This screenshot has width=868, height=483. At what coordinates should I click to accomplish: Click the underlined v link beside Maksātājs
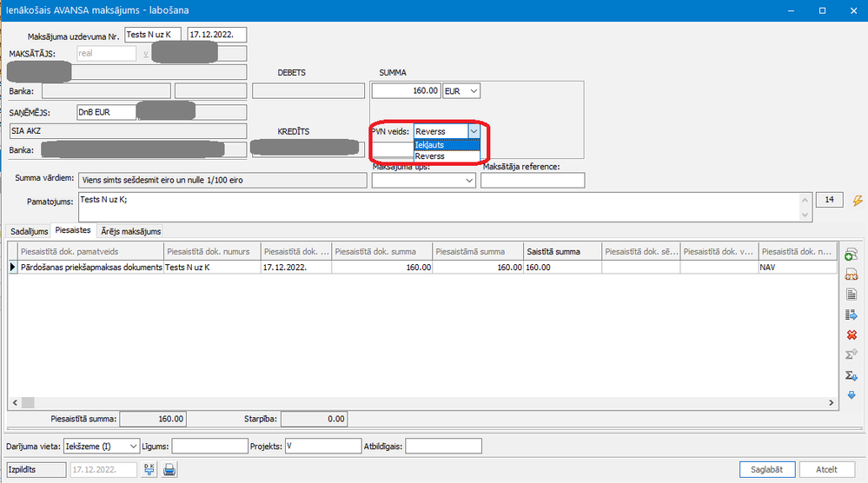tap(146, 54)
